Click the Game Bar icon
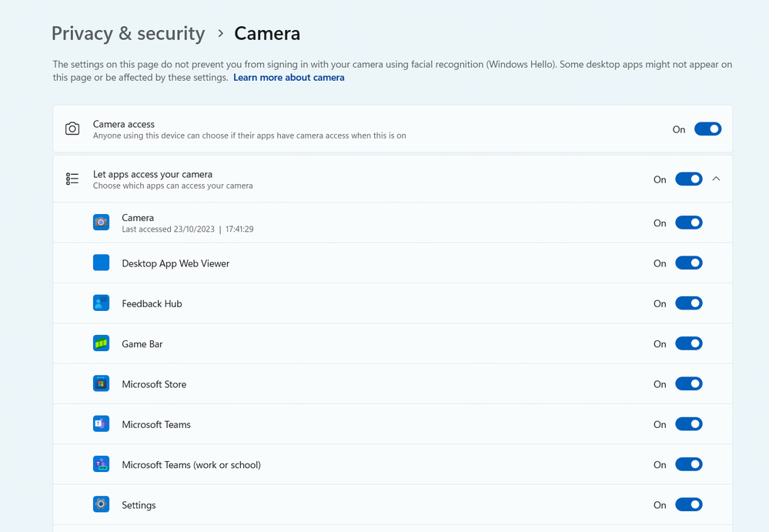 [101, 343]
